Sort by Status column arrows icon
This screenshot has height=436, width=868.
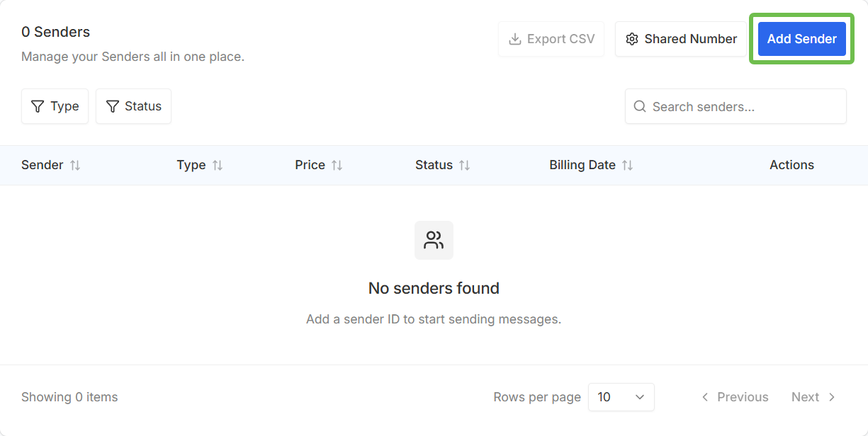tap(464, 165)
